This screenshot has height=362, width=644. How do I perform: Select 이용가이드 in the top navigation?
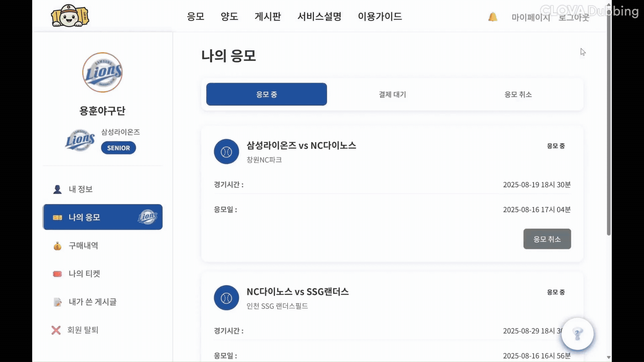(380, 16)
